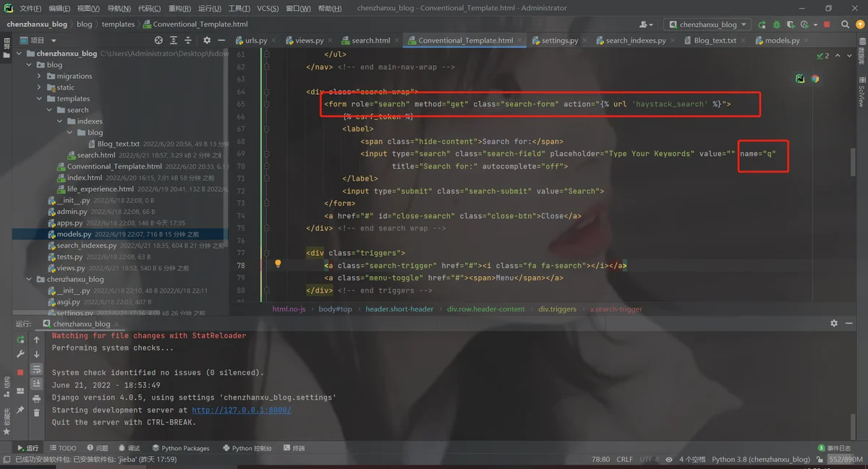This screenshot has width=868, height=469.
Task: Stop the running server via top red square
Action: (x=825, y=25)
